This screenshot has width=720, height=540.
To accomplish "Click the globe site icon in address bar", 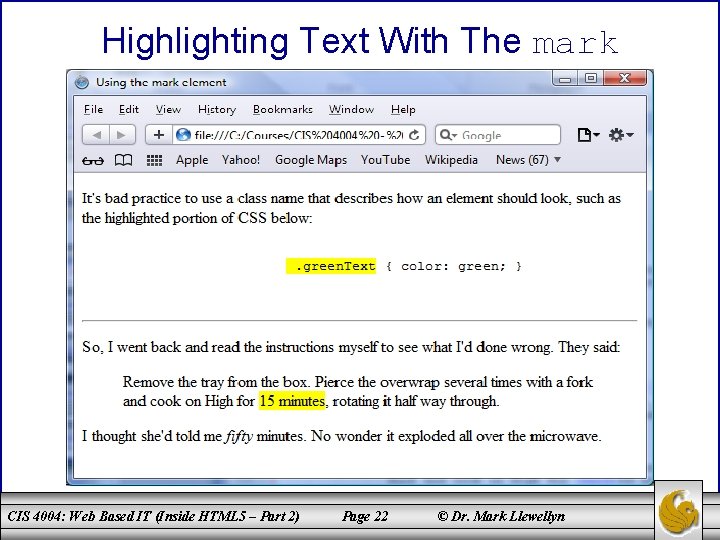I will click(183, 135).
